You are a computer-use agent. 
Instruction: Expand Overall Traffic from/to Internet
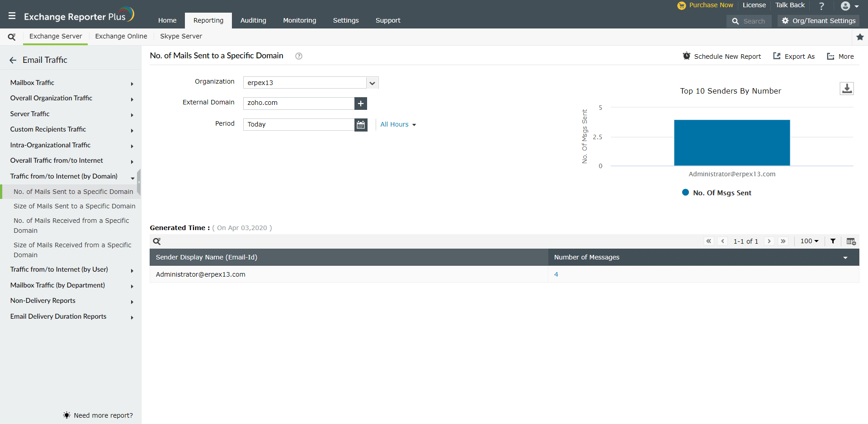(x=132, y=161)
